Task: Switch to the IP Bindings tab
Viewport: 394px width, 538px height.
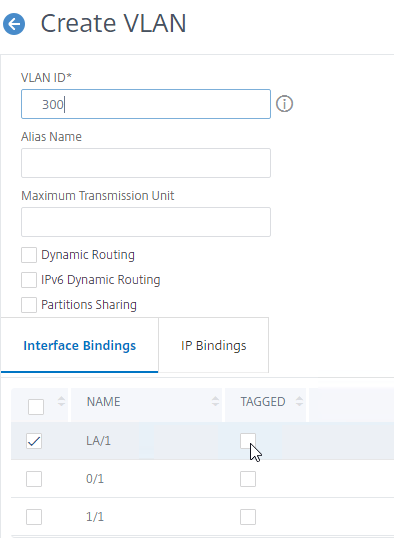Action: [213, 345]
